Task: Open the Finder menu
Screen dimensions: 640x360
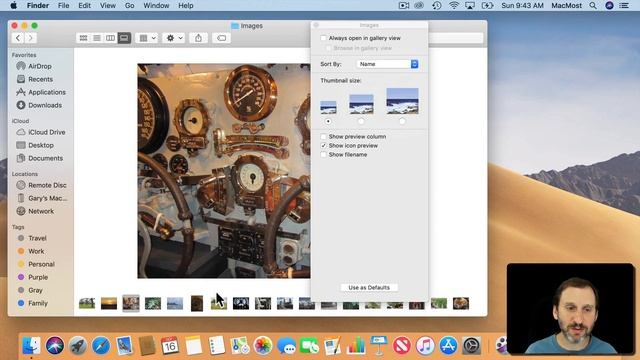Action: coord(38,6)
